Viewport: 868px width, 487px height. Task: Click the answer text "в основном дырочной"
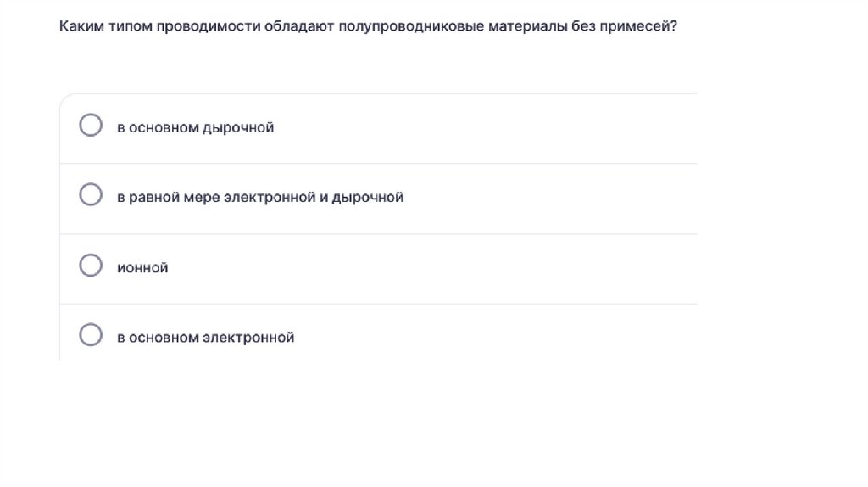195,128
